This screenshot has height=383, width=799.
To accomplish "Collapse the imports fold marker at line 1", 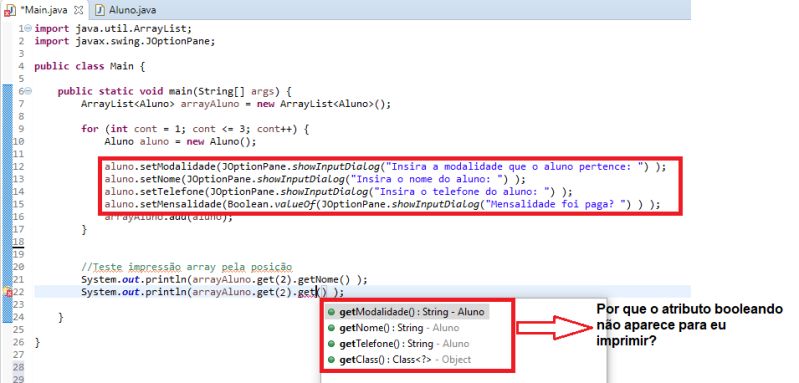I will pos(28,28).
